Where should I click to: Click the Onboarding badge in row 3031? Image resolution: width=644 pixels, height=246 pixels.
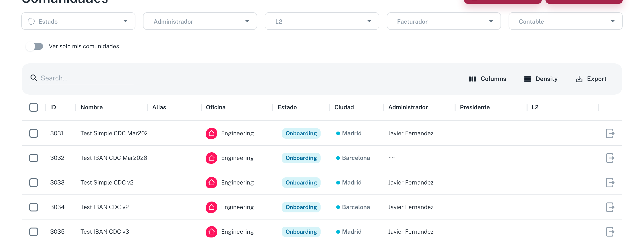[x=301, y=133]
